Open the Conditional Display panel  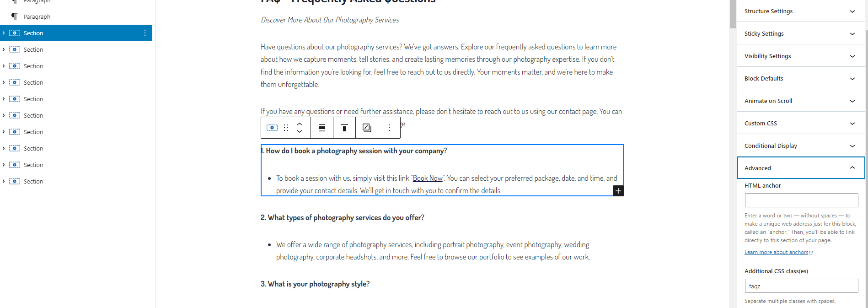coord(801,146)
